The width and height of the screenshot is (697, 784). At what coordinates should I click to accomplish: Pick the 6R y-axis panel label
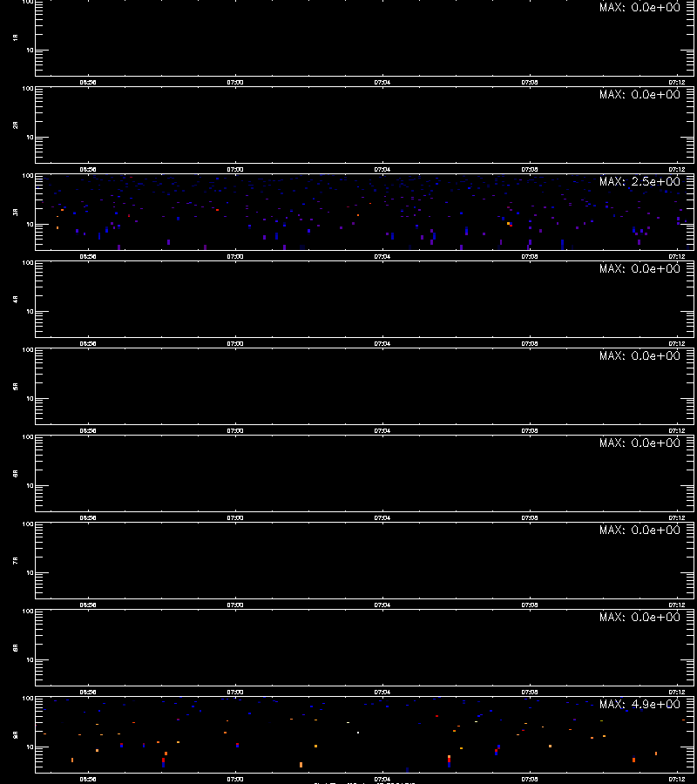pos(16,474)
